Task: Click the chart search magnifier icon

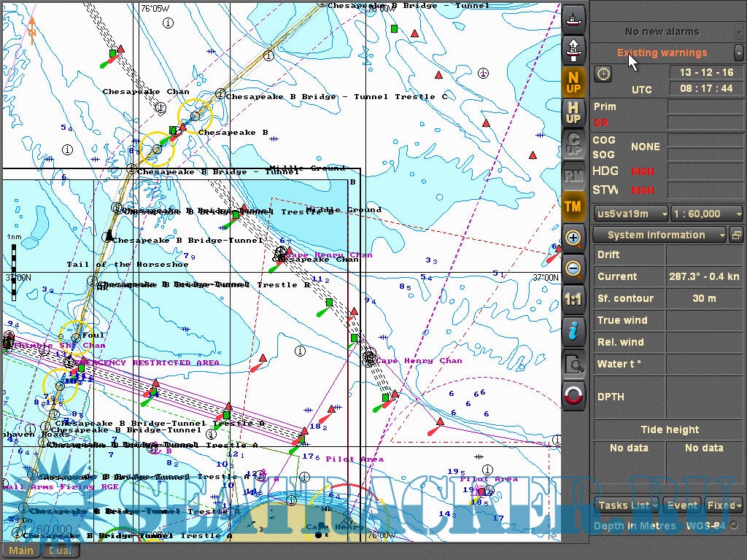Action: point(574,364)
